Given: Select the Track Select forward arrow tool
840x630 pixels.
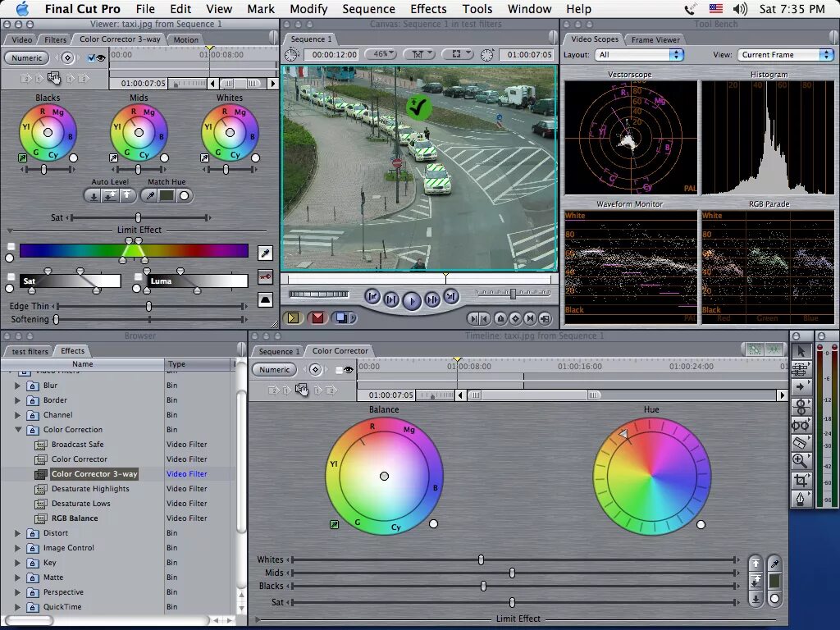Looking at the screenshot, I should tap(801, 387).
